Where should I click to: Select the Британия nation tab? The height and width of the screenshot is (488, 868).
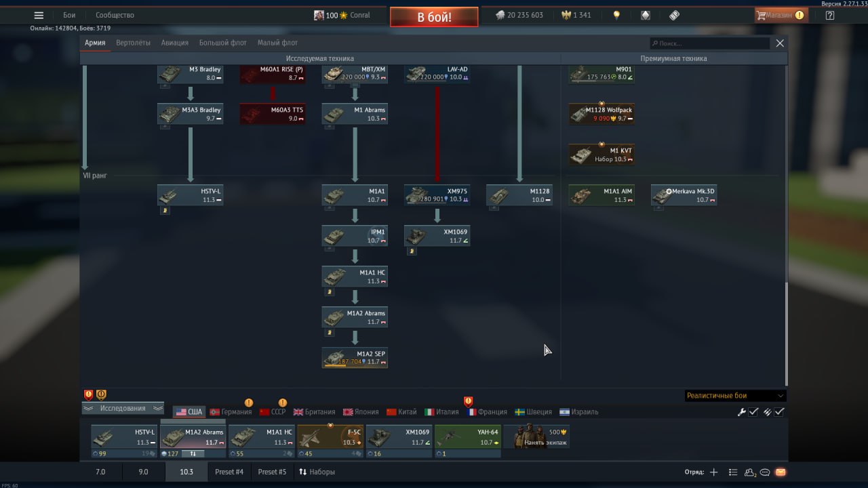tap(314, 412)
